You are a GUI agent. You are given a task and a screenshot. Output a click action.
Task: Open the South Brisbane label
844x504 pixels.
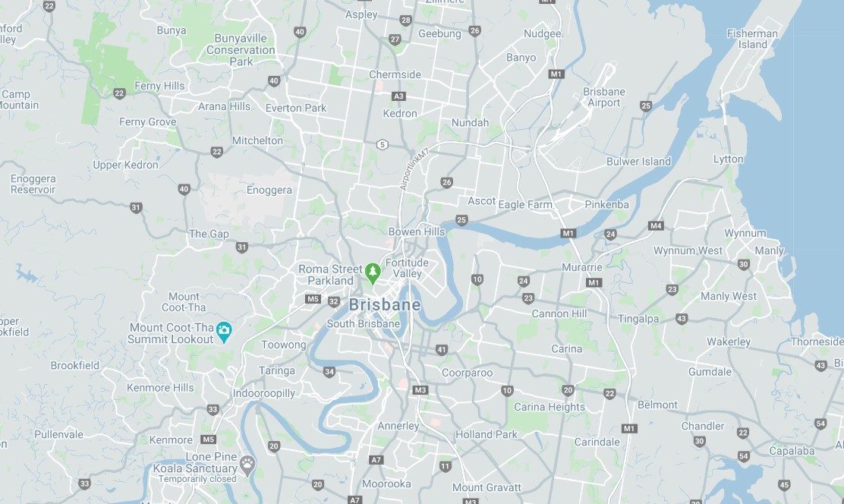click(363, 323)
